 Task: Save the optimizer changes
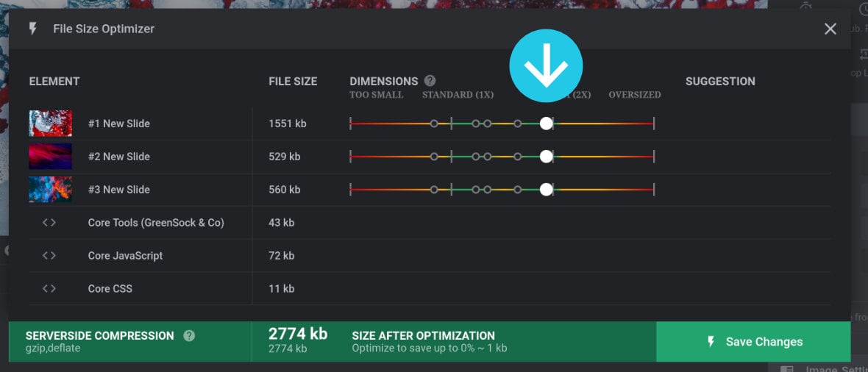pos(753,341)
